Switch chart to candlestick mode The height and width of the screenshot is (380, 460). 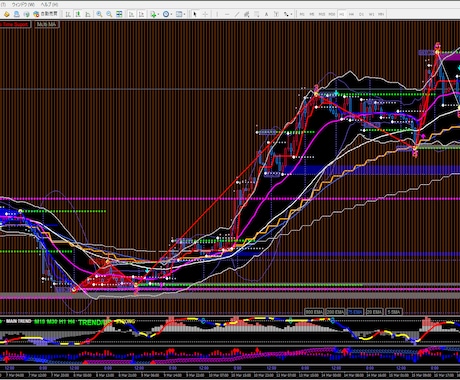pyautogui.click(x=78, y=14)
